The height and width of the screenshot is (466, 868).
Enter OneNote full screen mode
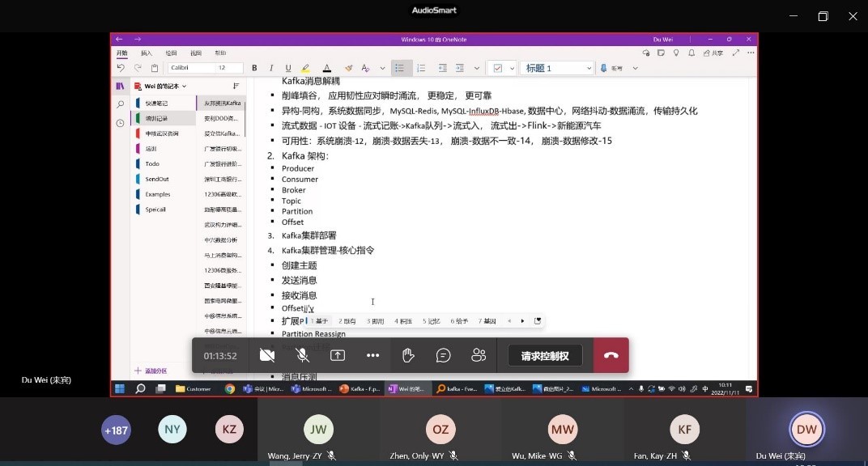point(736,53)
